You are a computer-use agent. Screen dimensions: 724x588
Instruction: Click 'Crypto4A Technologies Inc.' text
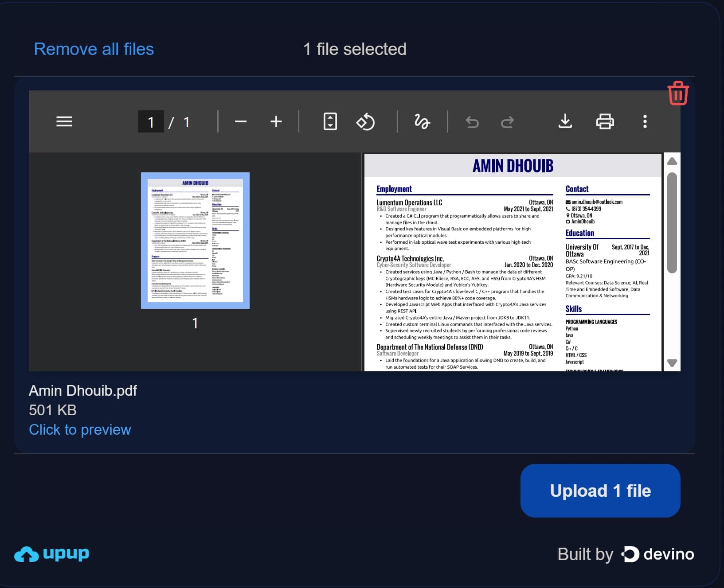pyautogui.click(x=410, y=258)
